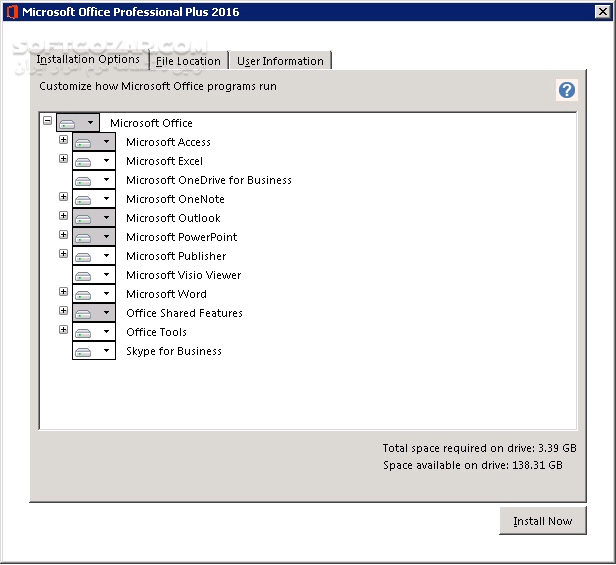Open install-state dropdown for Office Shared Features
Viewport: 616px width, 565px height.
[94, 313]
